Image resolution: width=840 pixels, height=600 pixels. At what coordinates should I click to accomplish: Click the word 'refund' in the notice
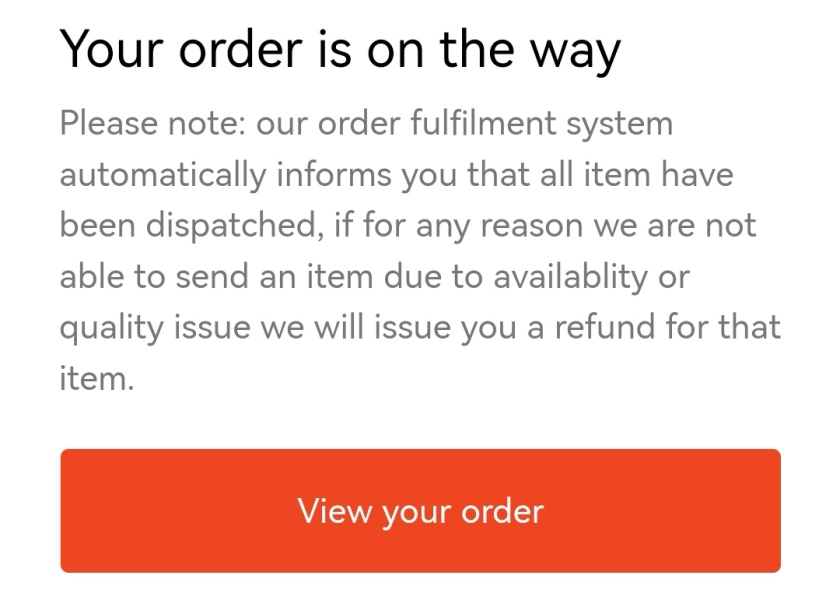[x=595, y=328]
